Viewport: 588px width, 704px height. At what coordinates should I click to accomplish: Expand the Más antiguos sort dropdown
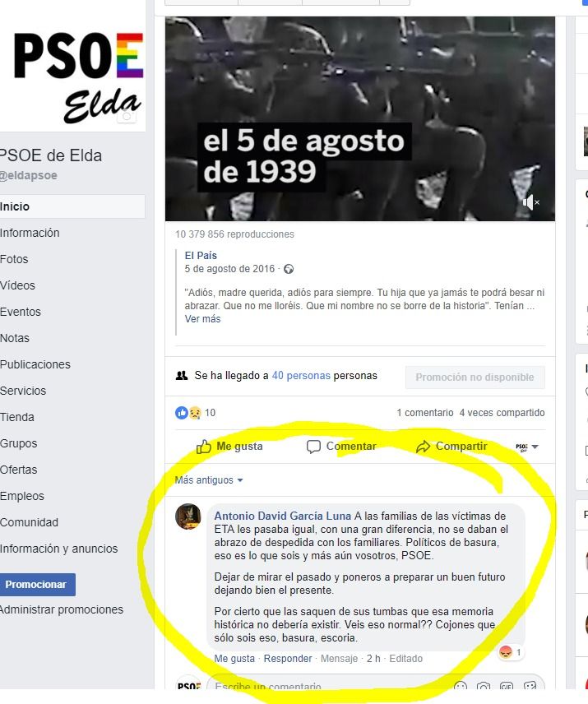(209, 480)
